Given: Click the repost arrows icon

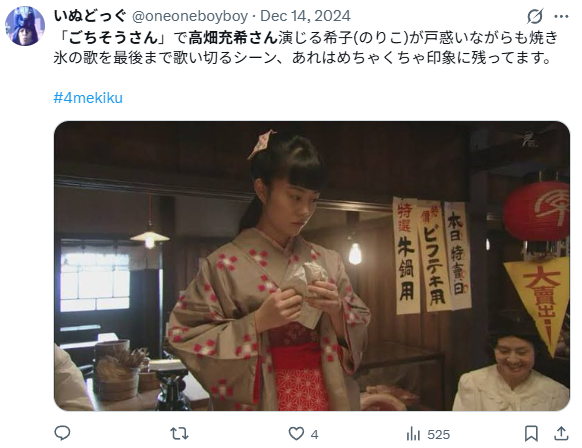Looking at the screenshot, I should (179, 434).
